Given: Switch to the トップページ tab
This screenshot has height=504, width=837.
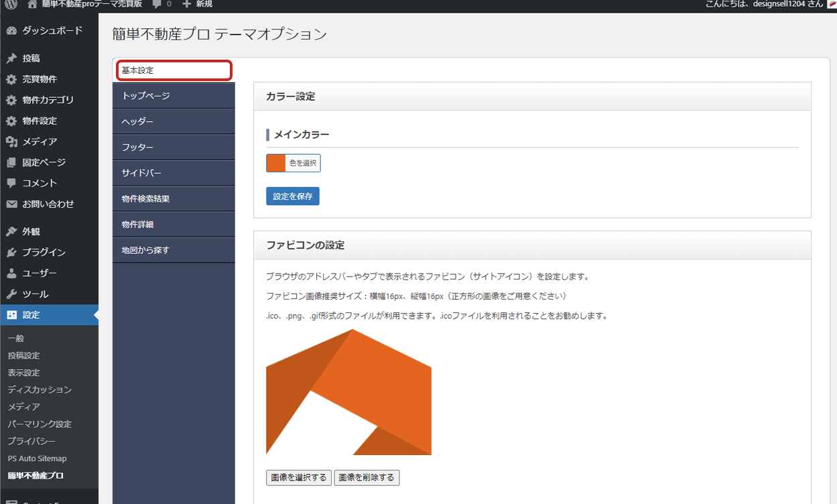Looking at the screenshot, I should click(174, 96).
